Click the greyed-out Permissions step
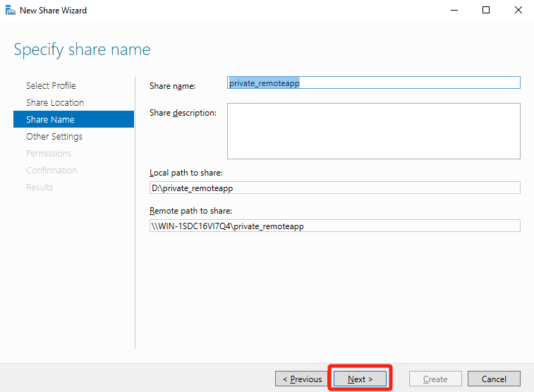The image size is (534, 392). tap(49, 153)
